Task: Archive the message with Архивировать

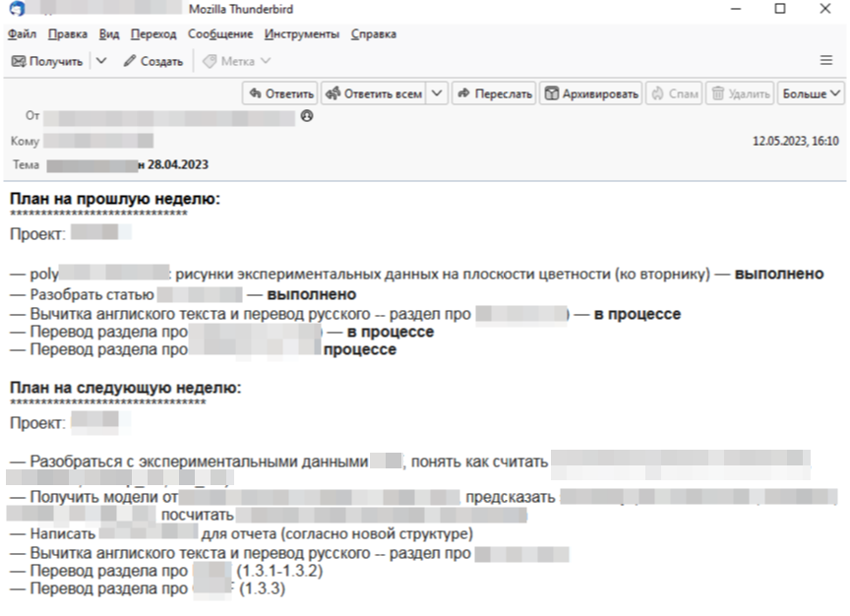Action: pos(591,94)
